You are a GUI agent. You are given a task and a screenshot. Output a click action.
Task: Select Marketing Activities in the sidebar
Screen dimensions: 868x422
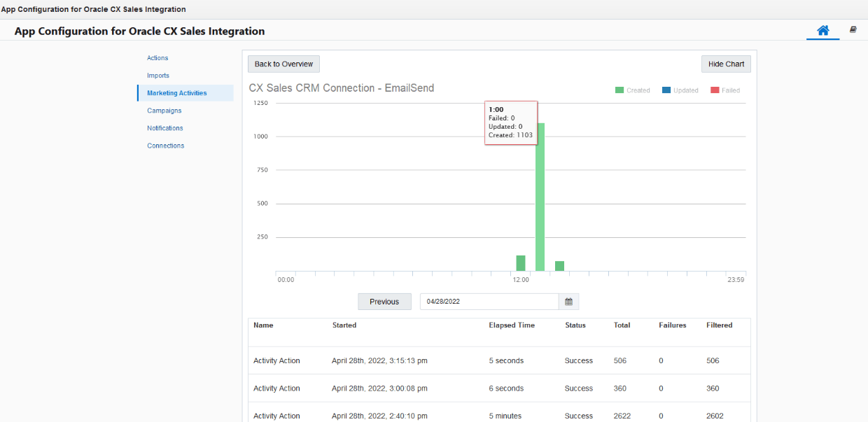(176, 92)
